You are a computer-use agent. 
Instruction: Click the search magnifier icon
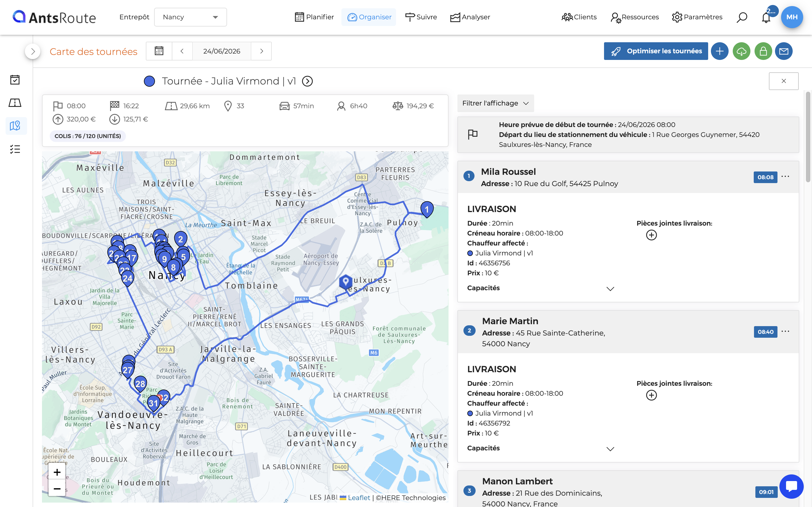[742, 17]
